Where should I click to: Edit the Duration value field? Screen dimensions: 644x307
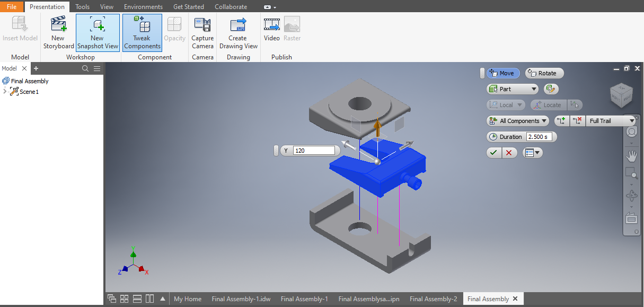pos(540,136)
